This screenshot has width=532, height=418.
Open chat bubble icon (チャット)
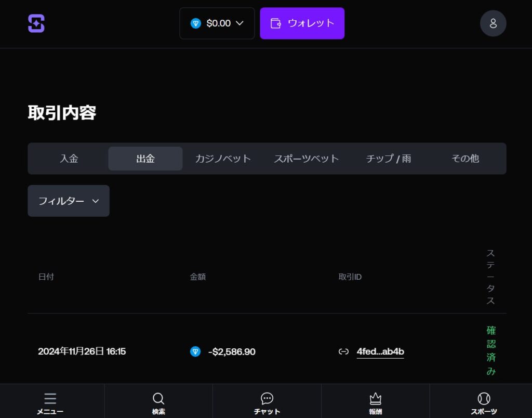(x=267, y=399)
